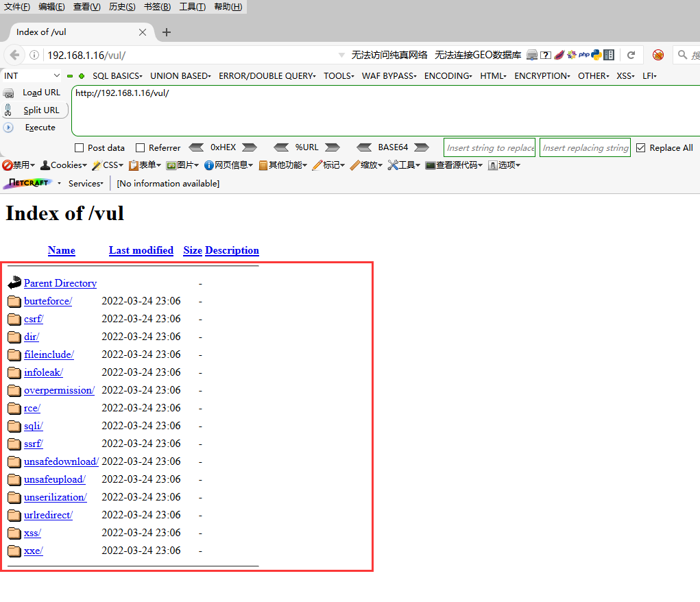Open the Netcraft Services dropdown

point(86,184)
